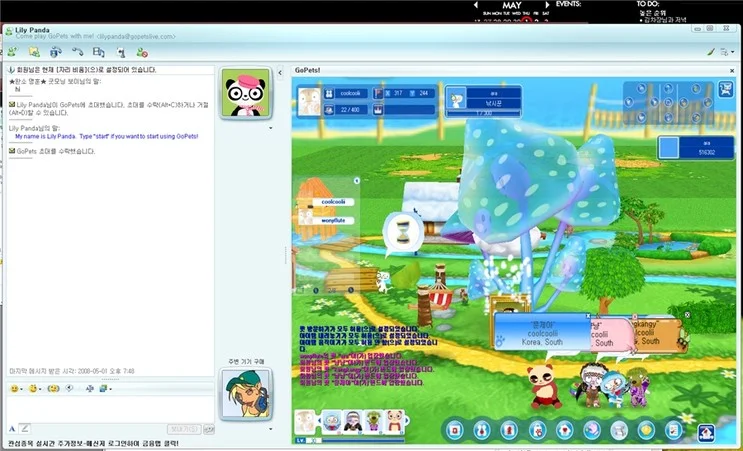Click the pet portrait in top-left HUD
The height and width of the screenshot is (451, 743).
[309, 102]
